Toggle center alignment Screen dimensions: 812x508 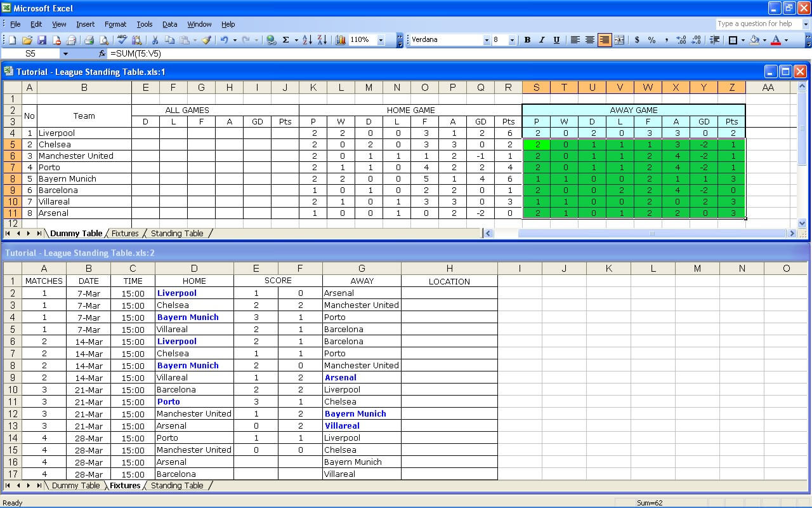click(x=590, y=40)
